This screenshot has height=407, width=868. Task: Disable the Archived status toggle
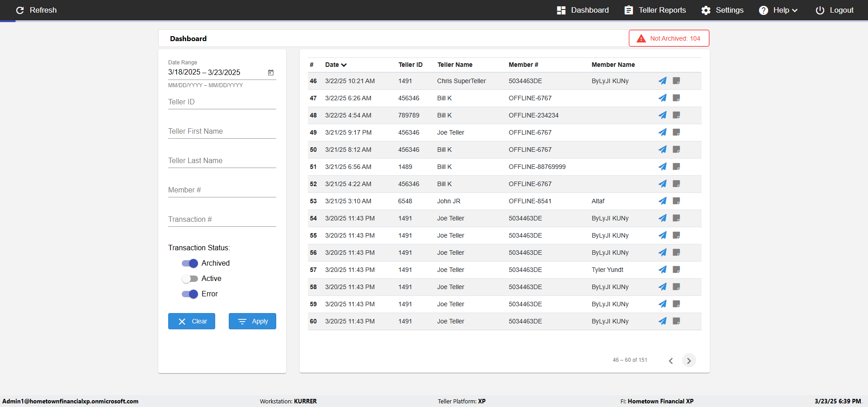point(190,263)
